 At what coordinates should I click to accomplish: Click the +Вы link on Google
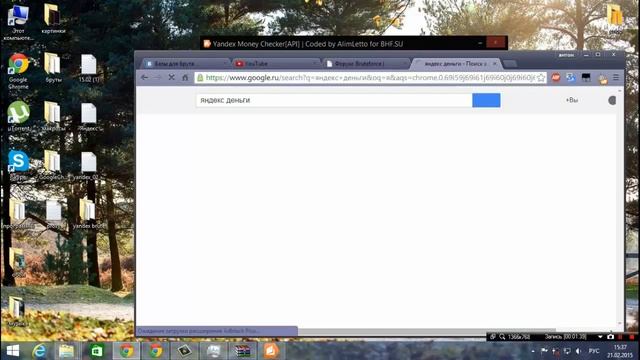coord(571,100)
